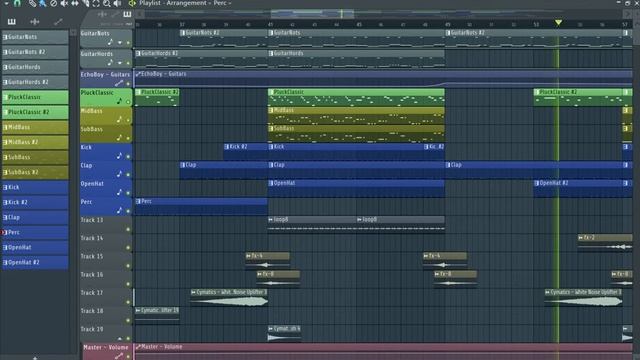The height and width of the screenshot is (360, 640).
Task: Select the Perc pattern in picker list
Action: point(35,232)
